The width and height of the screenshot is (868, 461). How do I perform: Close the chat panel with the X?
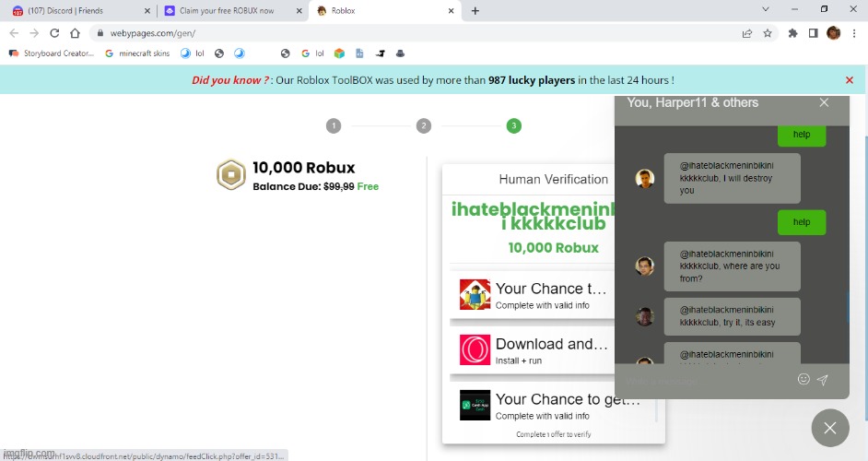[824, 102]
